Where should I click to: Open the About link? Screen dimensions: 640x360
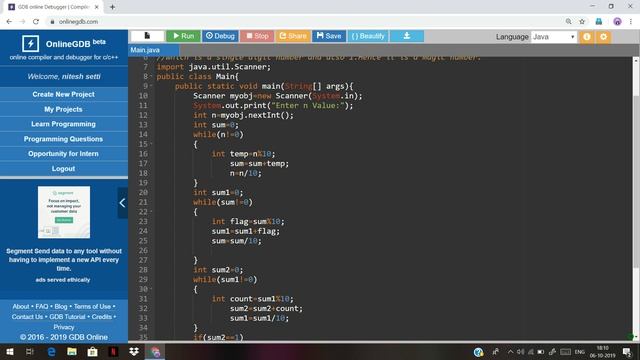[x=21, y=306]
